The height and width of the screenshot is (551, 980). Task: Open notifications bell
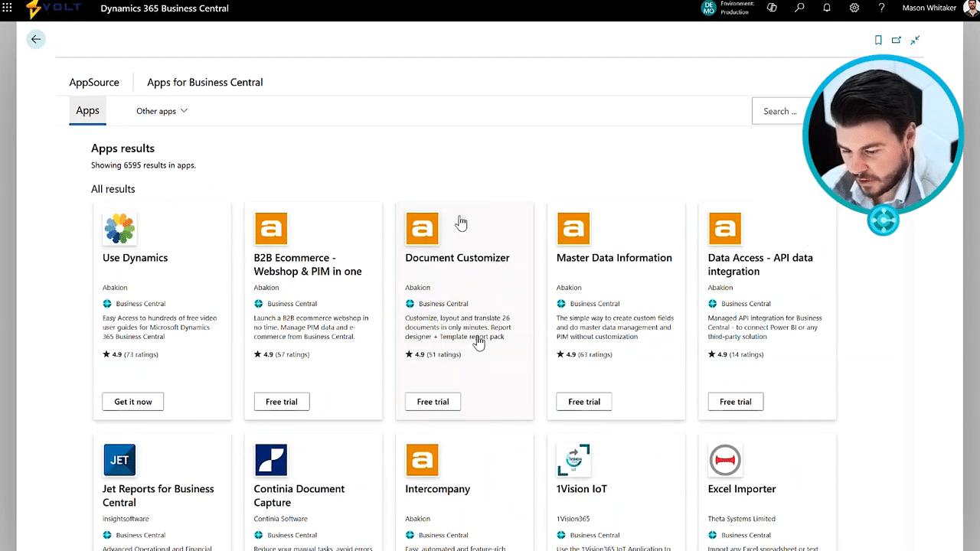point(827,8)
